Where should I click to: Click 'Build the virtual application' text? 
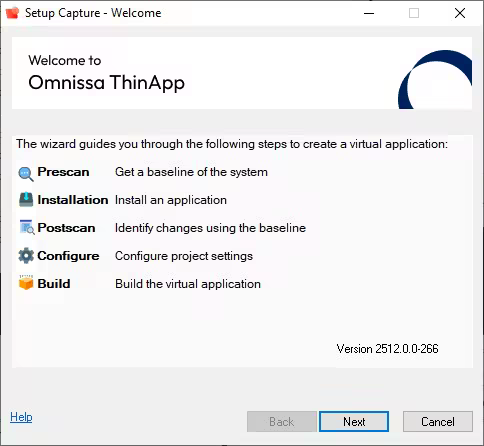point(188,284)
